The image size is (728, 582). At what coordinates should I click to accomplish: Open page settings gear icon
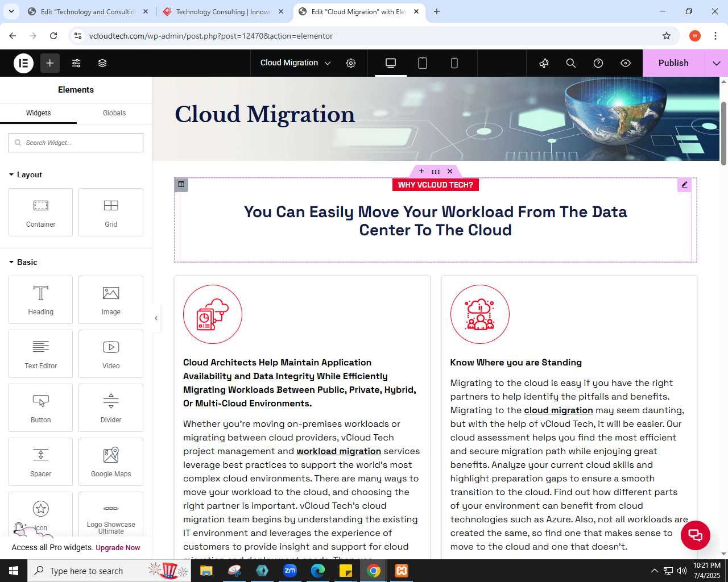tap(351, 63)
